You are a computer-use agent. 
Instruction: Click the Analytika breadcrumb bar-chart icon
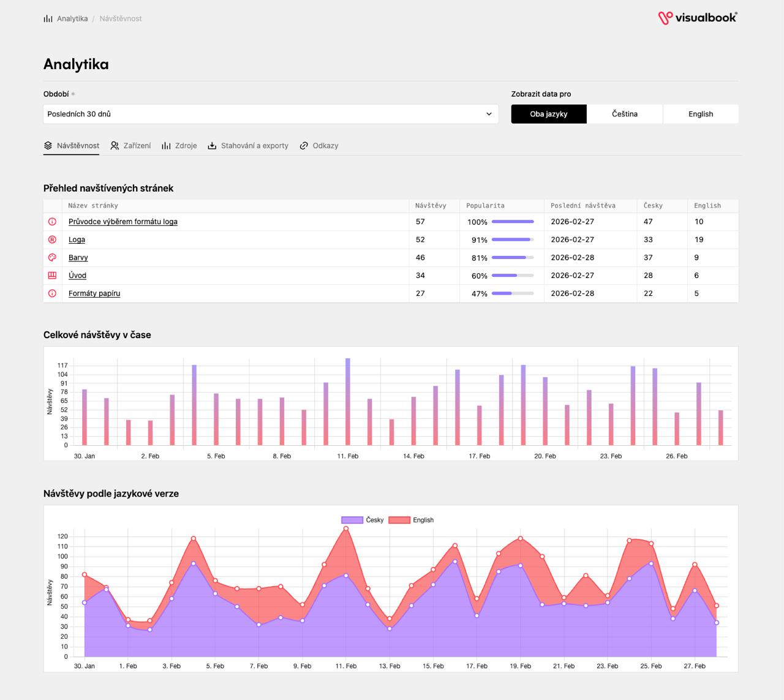tap(48, 19)
